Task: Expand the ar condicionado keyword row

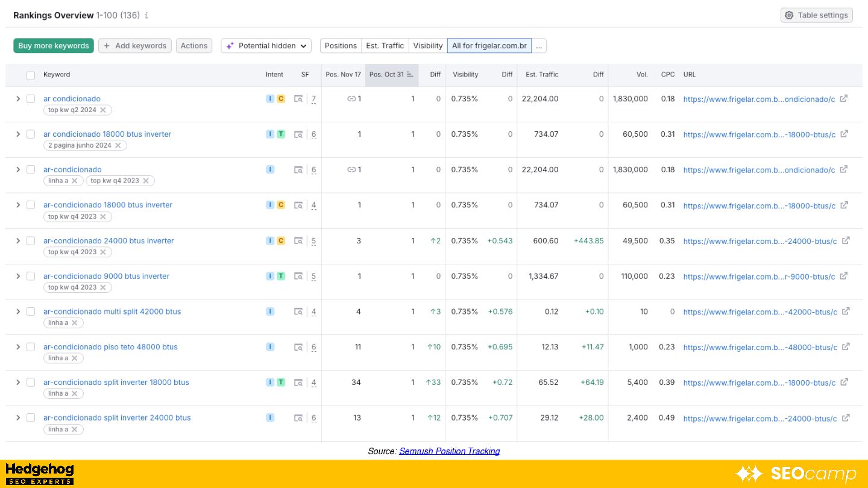Action: [x=18, y=99]
